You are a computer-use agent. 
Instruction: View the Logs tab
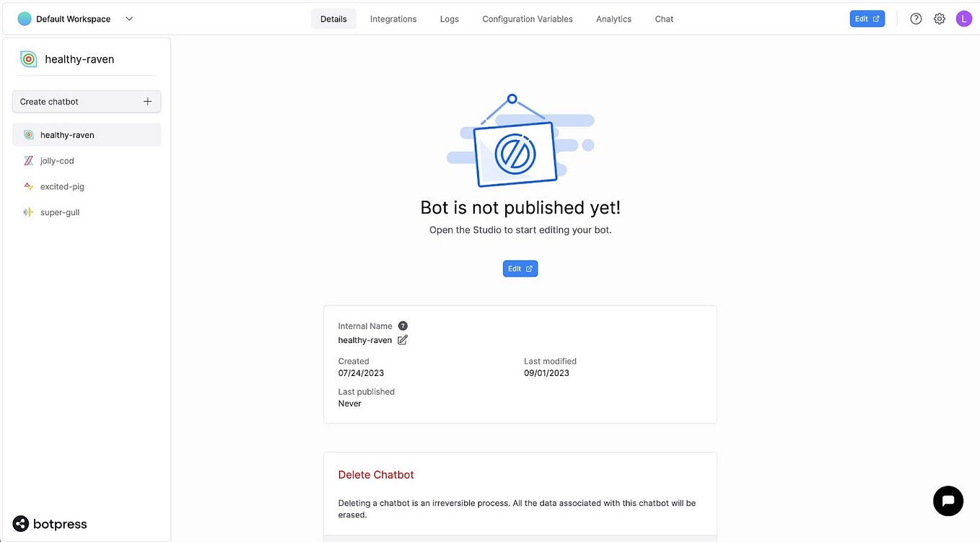(449, 19)
